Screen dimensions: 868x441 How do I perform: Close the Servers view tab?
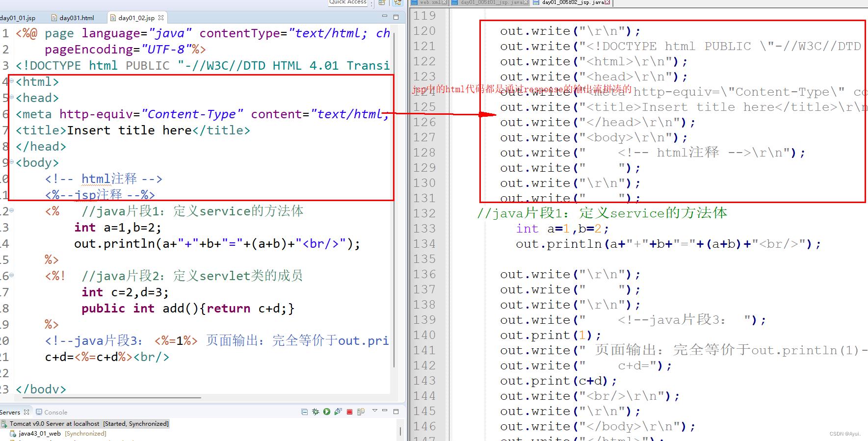pos(26,412)
